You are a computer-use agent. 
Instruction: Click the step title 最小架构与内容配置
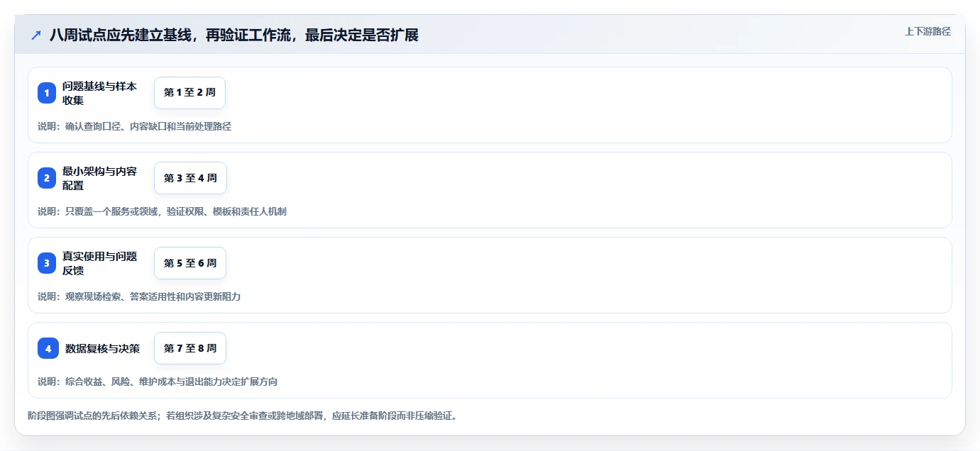(99, 178)
